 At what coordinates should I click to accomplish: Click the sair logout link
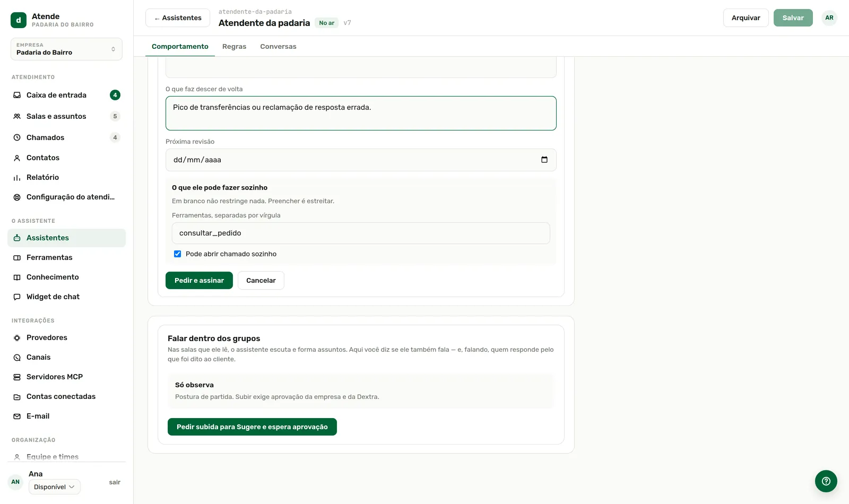click(115, 482)
